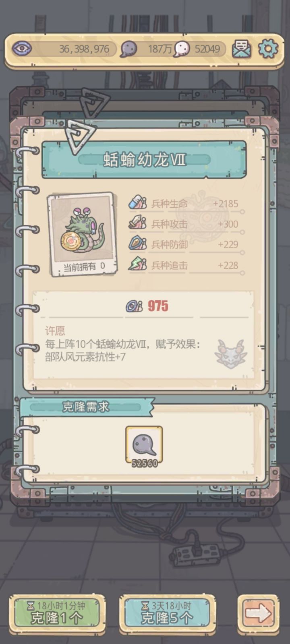Click the 克隆1个 clone button
Image resolution: width=290 pixels, height=644 pixels.
point(57,613)
